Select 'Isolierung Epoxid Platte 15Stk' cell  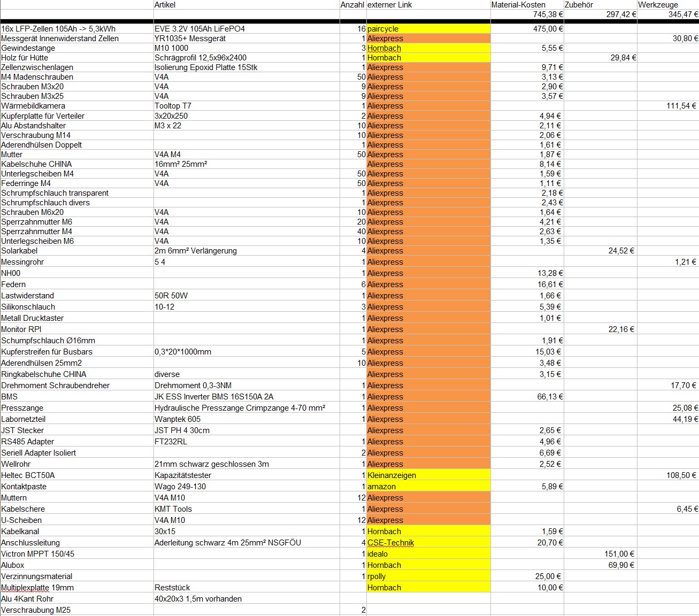pos(247,67)
